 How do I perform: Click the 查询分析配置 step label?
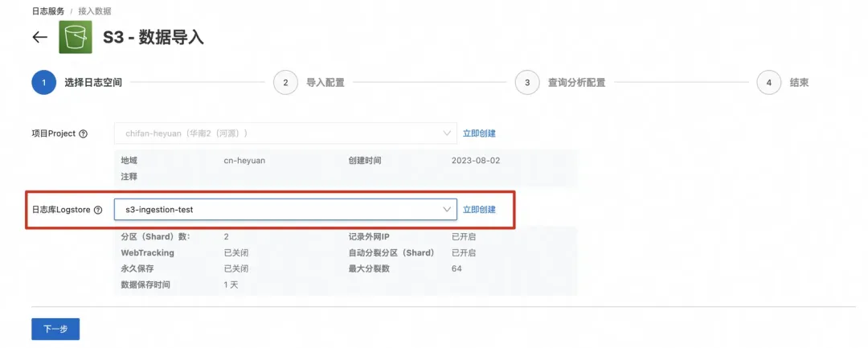pos(576,83)
